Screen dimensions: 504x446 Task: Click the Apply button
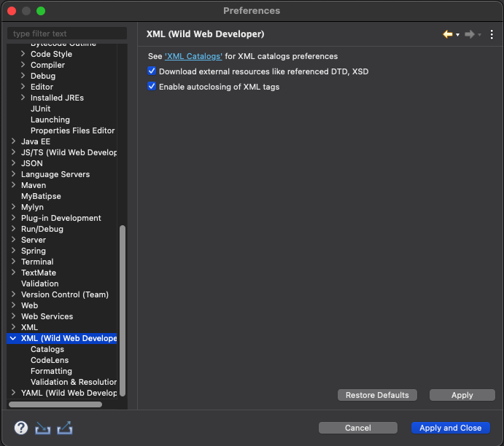[462, 395]
